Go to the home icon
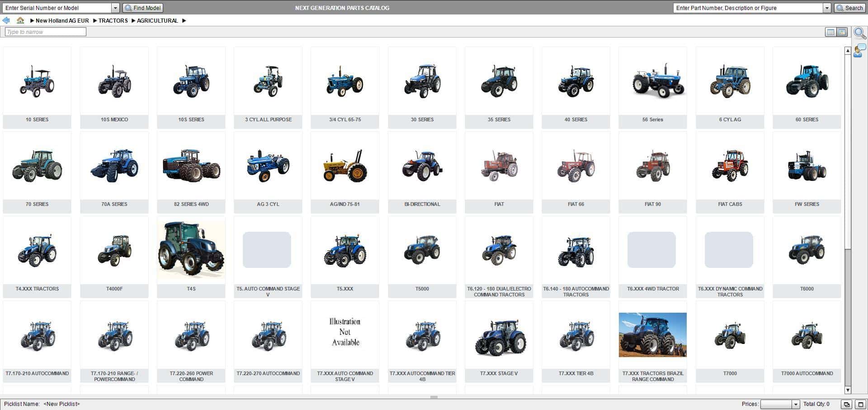 point(20,20)
